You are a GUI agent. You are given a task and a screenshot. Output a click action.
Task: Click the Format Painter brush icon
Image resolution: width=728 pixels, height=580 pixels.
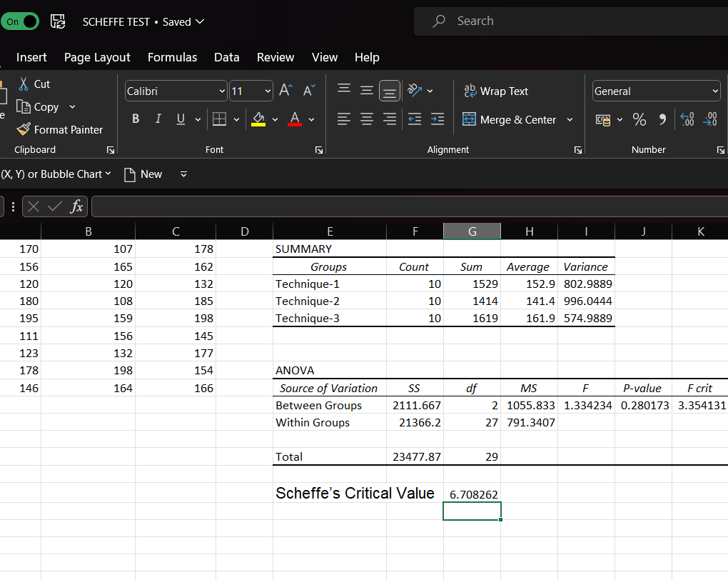tap(24, 129)
